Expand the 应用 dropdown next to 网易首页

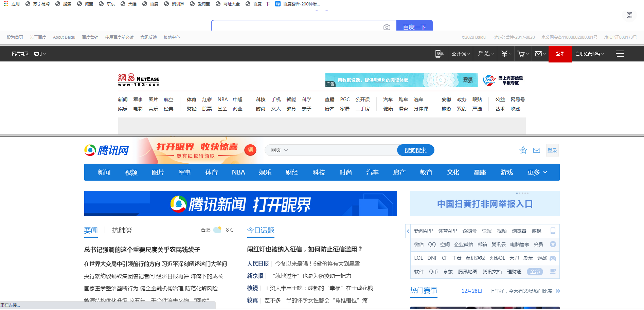pos(39,54)
